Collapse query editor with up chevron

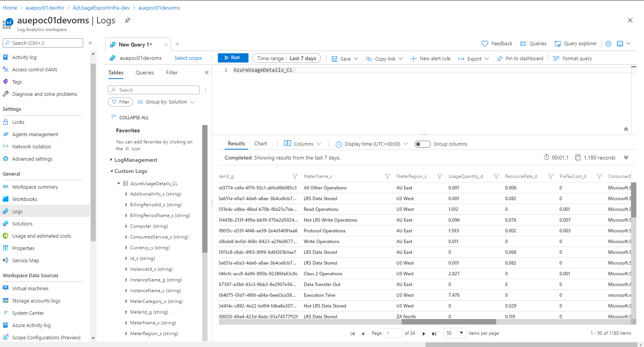(626, 129)
